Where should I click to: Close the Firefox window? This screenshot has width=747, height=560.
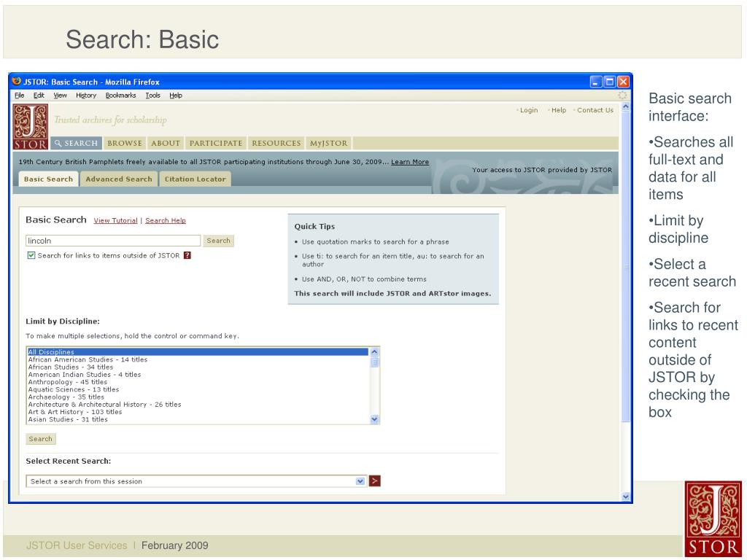pyautogui.click(x=623, y=82)
